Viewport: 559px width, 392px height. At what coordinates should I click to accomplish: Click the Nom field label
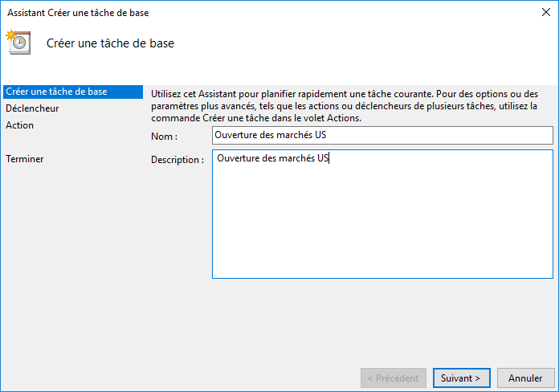tap(164, 137)
